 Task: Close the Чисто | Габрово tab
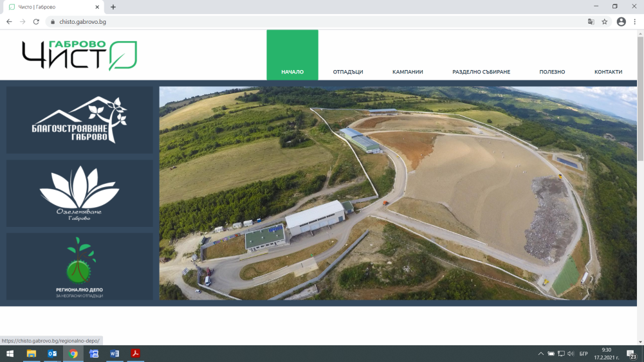tap(98, 7)
